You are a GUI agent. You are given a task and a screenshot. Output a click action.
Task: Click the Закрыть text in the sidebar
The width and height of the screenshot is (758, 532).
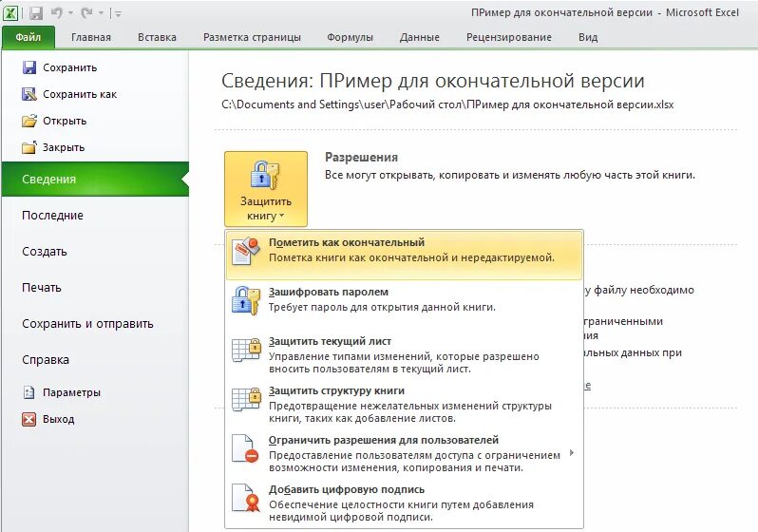point(64,147)
